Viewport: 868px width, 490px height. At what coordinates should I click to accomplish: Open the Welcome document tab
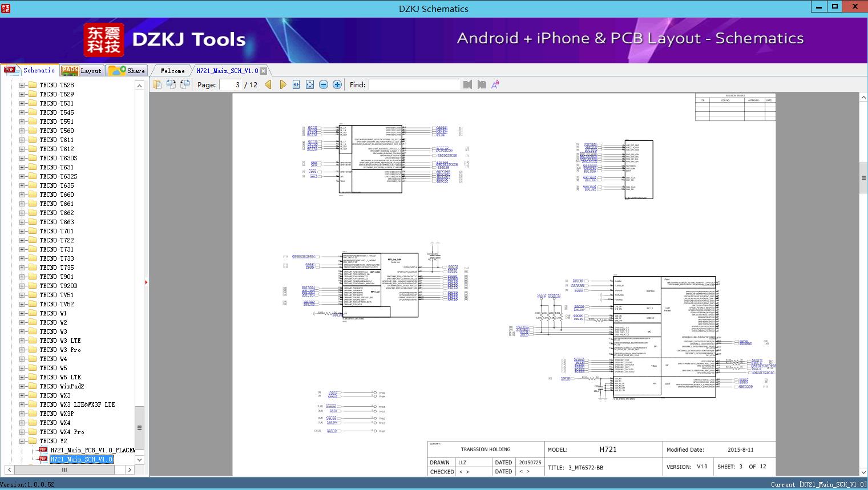(x=172, y=71)
